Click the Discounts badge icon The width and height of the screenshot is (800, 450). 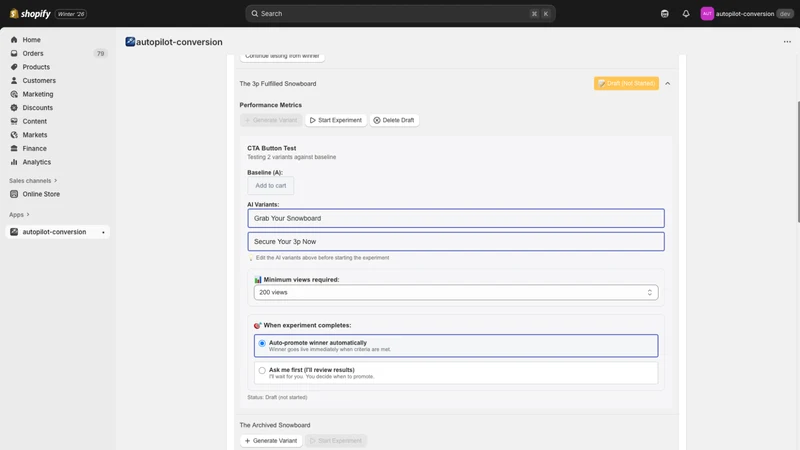pos(14,108)
